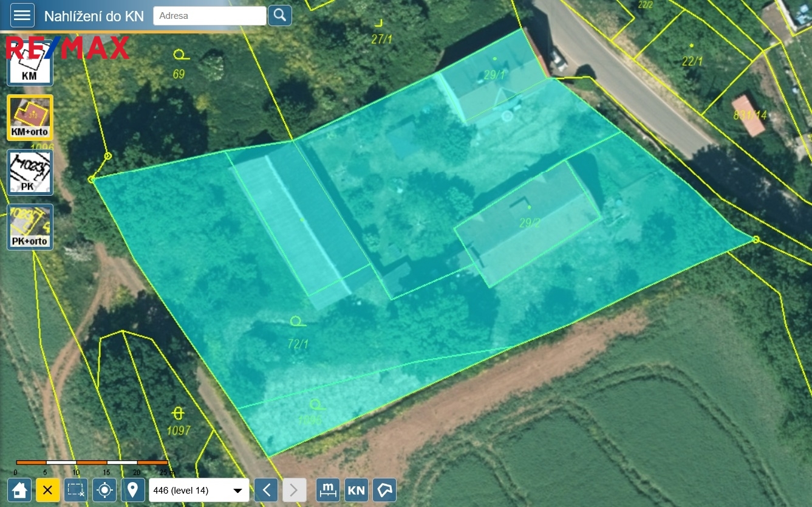Click the Adresa search field
Screen dimensions: 812x507
[210, 16]
